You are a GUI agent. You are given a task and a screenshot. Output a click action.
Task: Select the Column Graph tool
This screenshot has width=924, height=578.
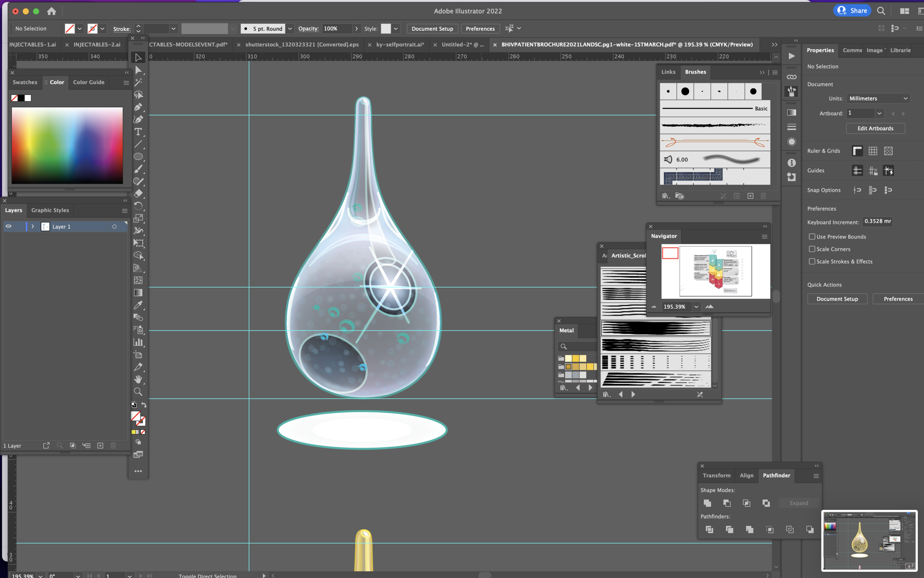pyautogui.click(x=138, y=342)
